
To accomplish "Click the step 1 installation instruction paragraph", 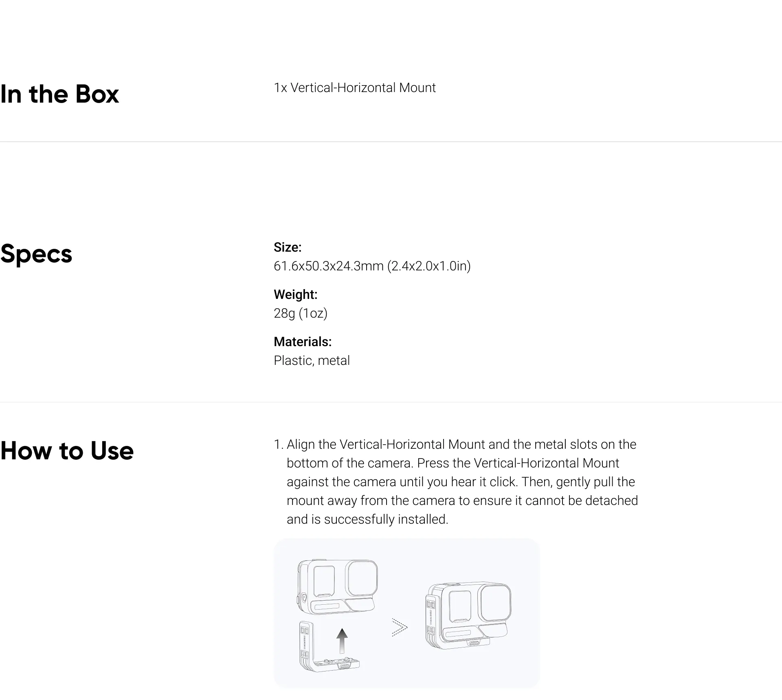I will point(462,482).
